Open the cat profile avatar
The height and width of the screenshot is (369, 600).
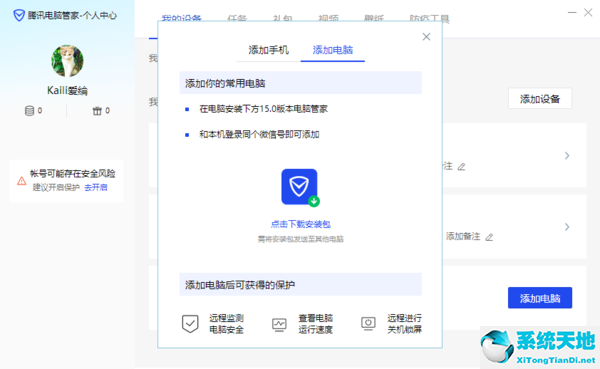[x=67, y=61]
